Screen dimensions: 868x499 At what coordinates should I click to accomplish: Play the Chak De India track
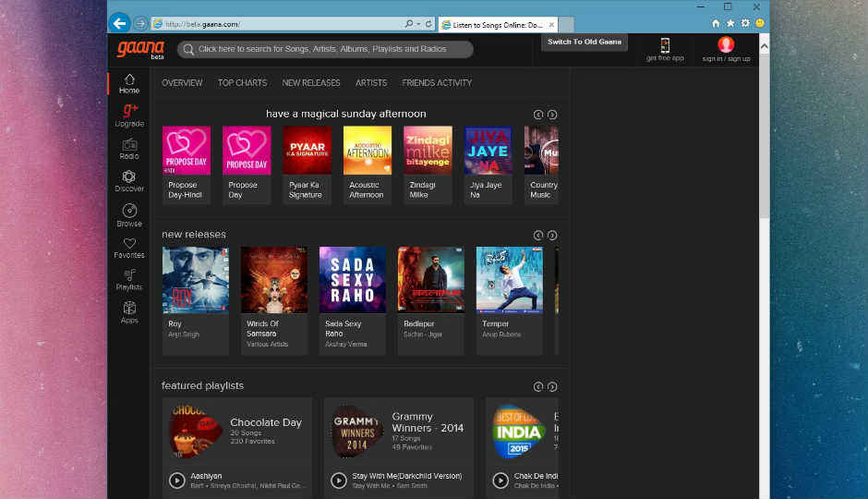point(500,481)
